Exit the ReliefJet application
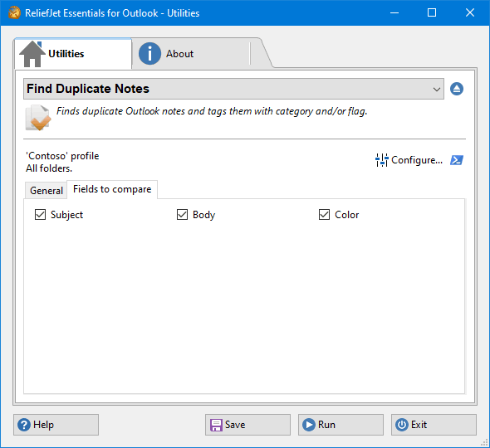The width and height of the screenshot is (490, 448). click(434, 425)
